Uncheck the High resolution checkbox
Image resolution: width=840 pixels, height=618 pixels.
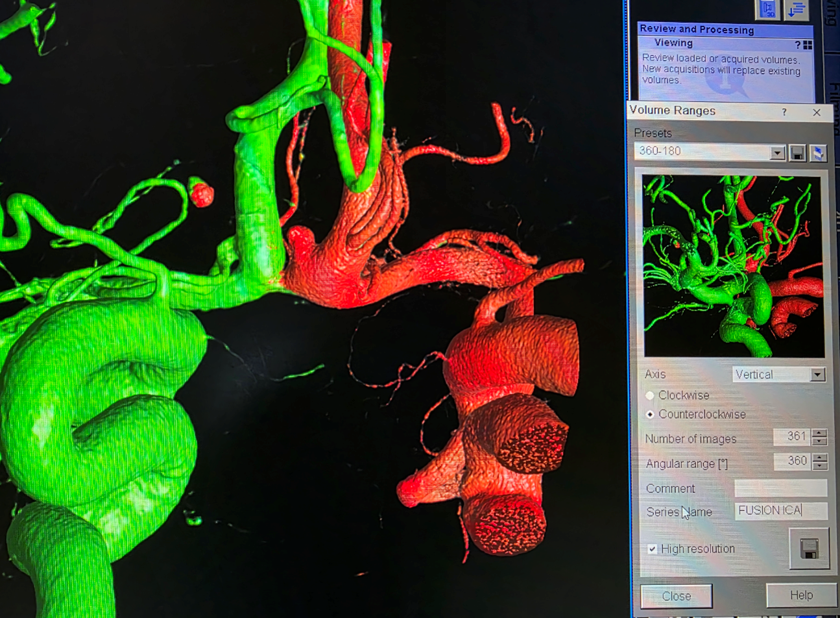pos(652,549)
